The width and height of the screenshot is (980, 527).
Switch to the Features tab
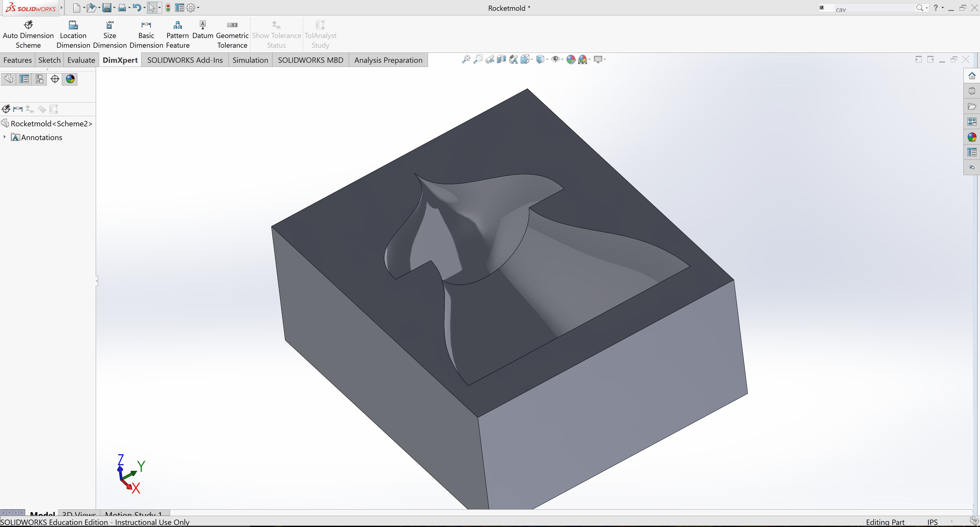pos(18,60)
